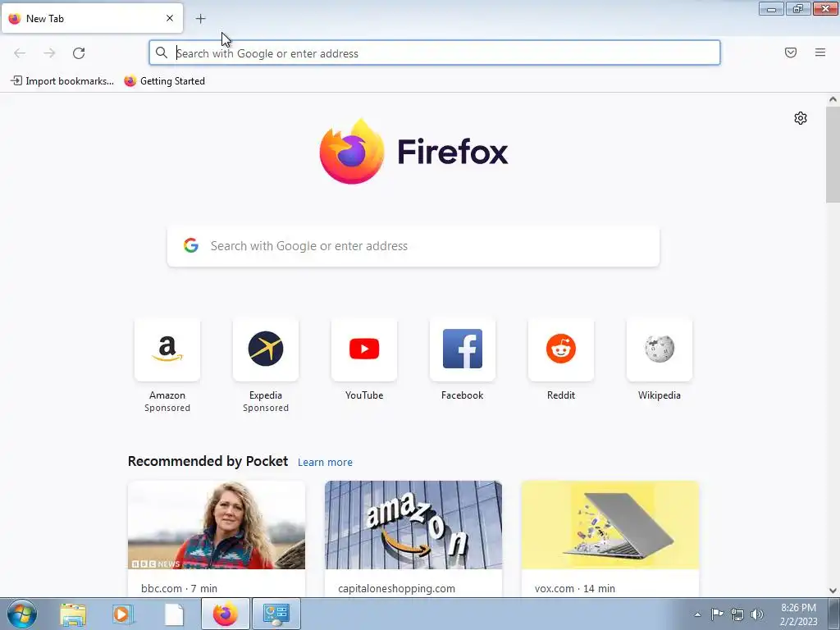Click the Google logo in search box
The width and height of the screenshot is (840, 630).
[191, 245]
